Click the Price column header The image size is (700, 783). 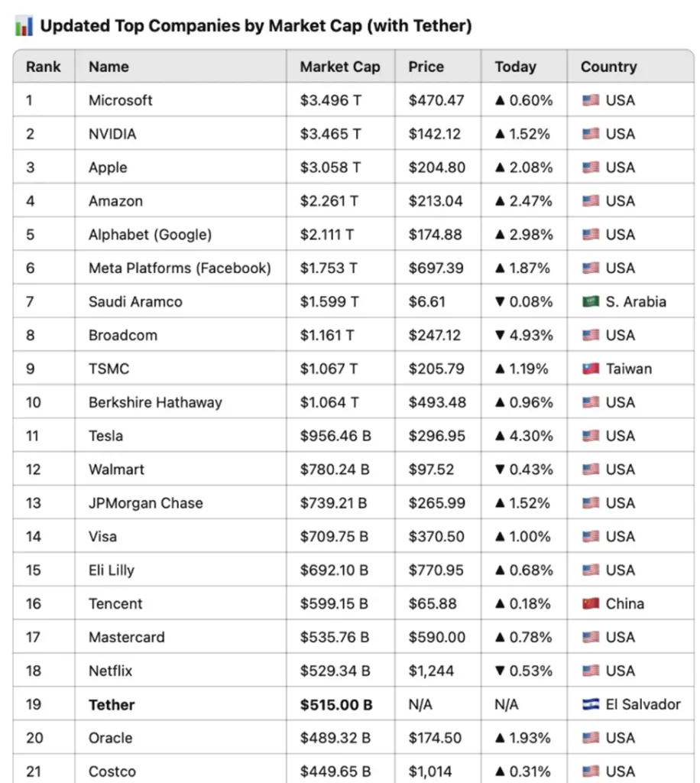(426, 67)
